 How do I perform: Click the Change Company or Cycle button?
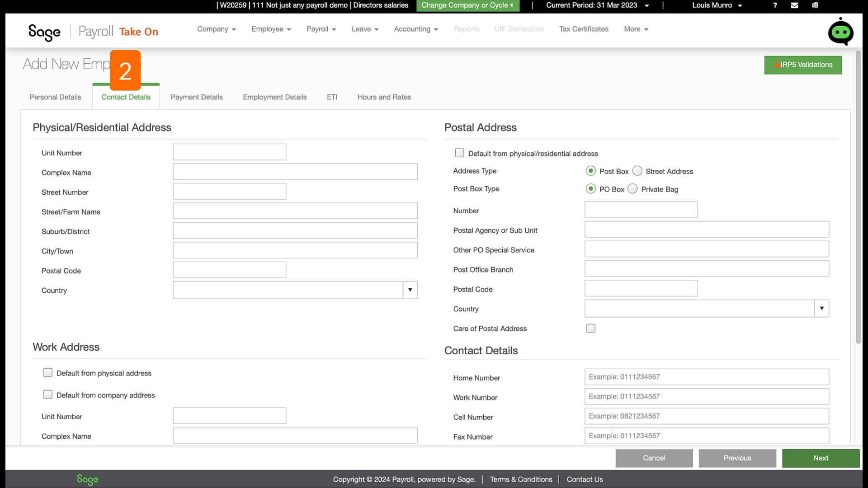(x=467, y=5)
